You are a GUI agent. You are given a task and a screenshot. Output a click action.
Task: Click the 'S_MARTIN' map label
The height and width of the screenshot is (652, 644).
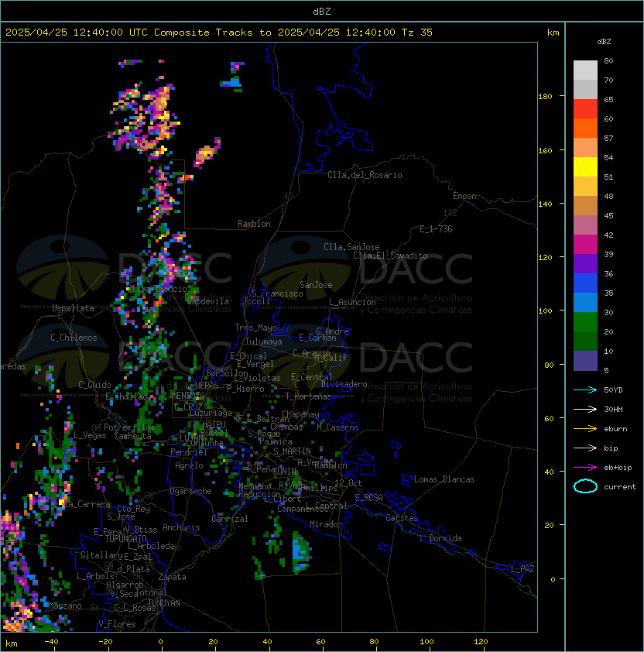[292, 451]
